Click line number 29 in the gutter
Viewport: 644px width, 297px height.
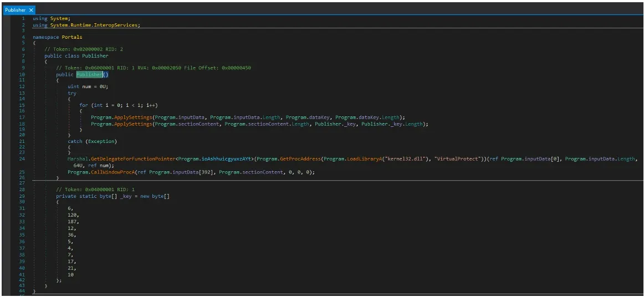[x=22, y=196]
